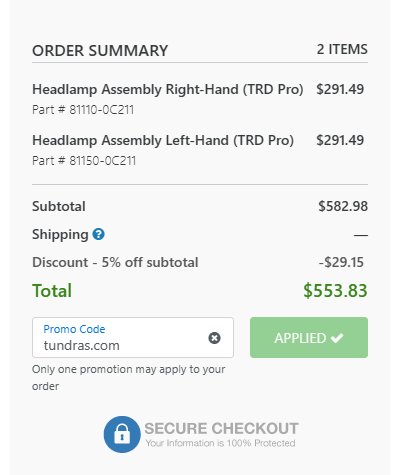The width and height of the screenshot is (394, 475).
Task: Click the one-promotion notice text
Action: (x=129, y=378)
